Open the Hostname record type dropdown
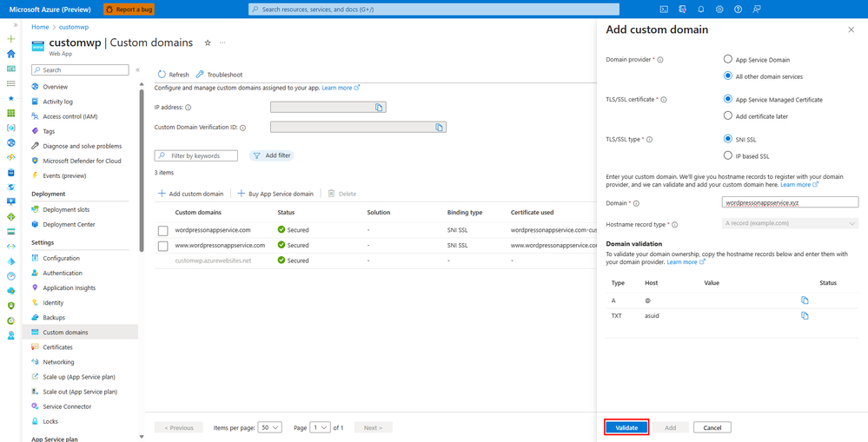 (x=790, y=223)
